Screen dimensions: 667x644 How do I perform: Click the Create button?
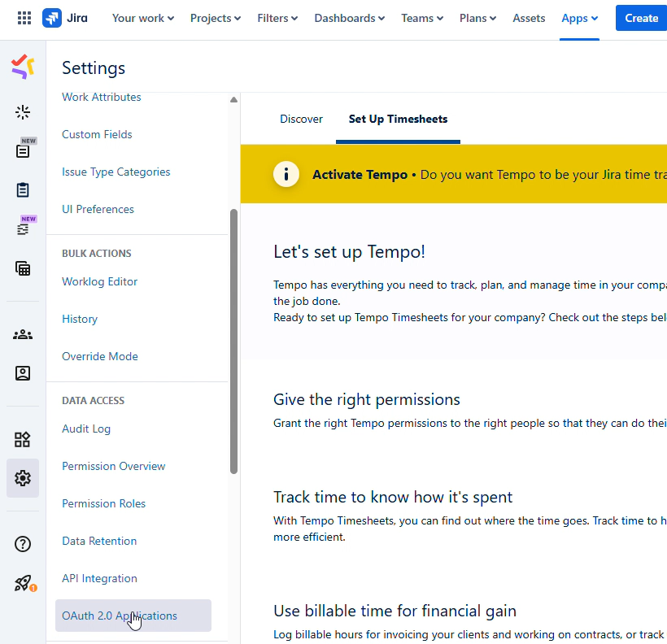[641, 18]
